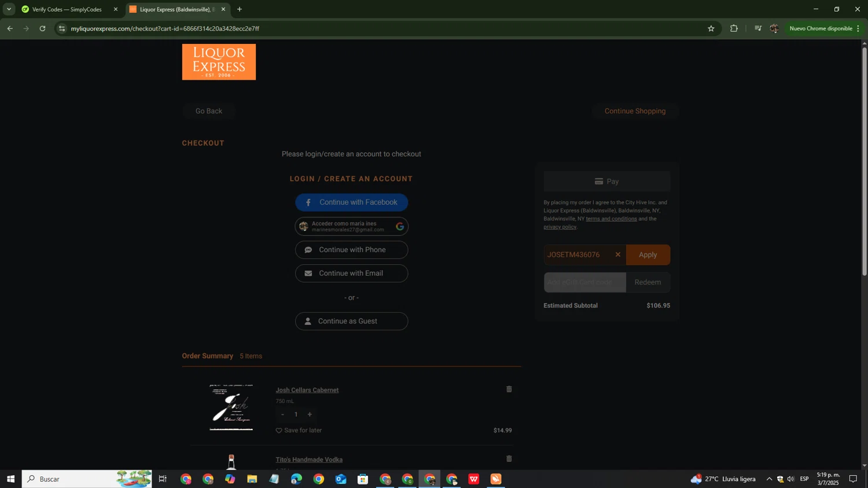Reload the page
This screenshot has width=868, height=488.
42,28
